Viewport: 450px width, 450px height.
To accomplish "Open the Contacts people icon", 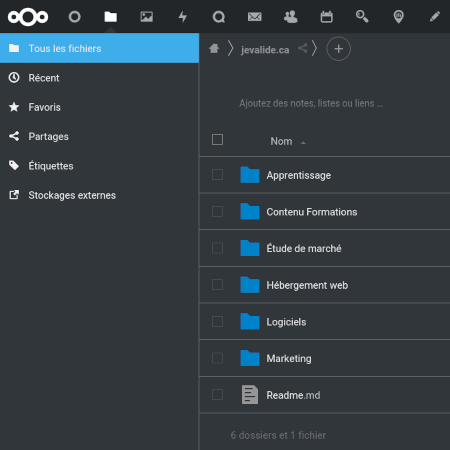I will [291, 17].
